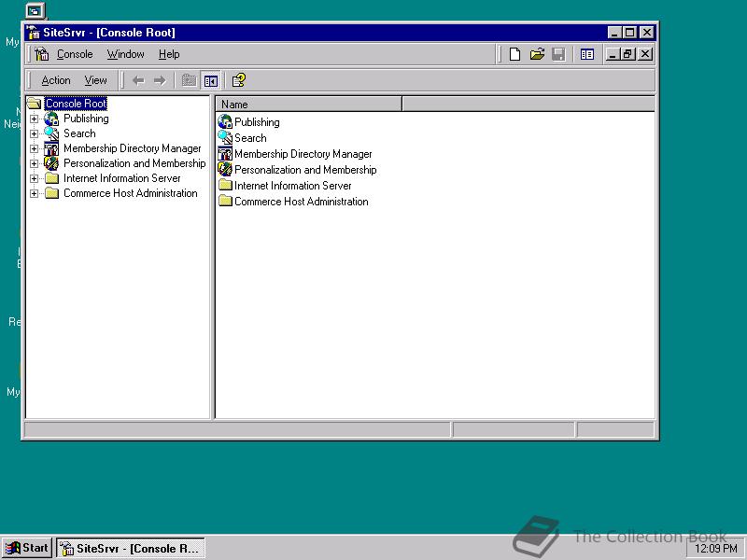Open the Console menu

[75, 54]
